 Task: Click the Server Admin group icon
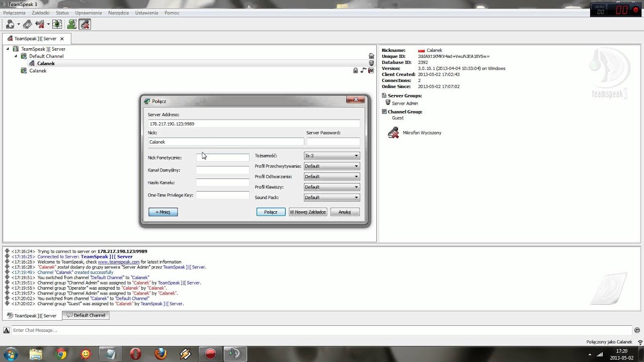[x=388, y=103]
